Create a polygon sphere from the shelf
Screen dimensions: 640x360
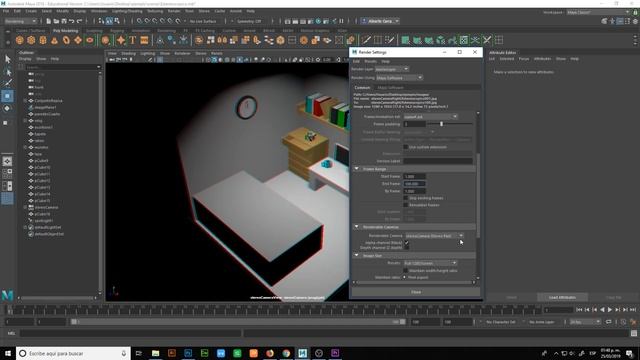[x=20, y=40]
